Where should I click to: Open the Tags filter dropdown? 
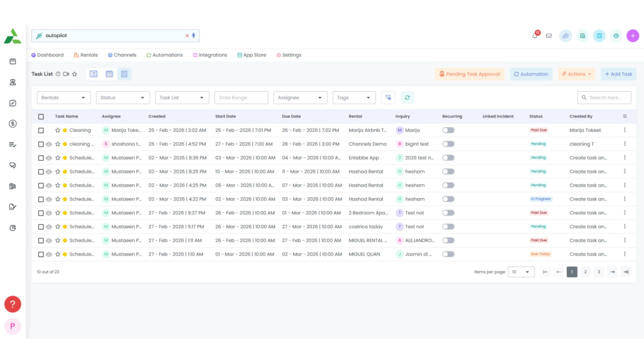pyautogui.click(x=354, y=97)
